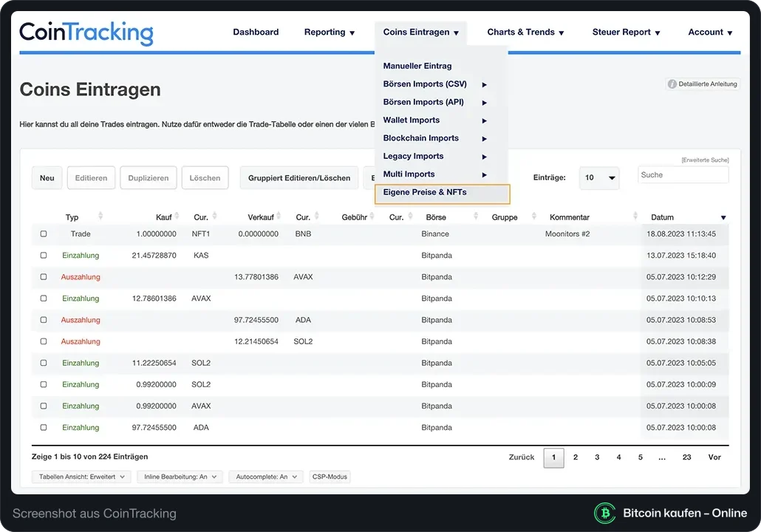Viewport: 761px width, 532px height.
Task: Tick the 97.72455500 ADA Auszahlung row checkbox
Action: [44, 320]
